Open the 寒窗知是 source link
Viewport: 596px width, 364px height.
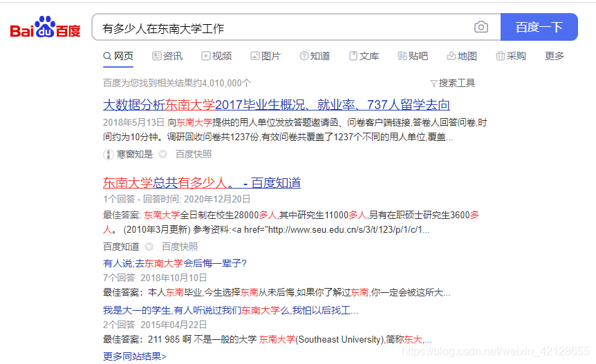point(135,155)
